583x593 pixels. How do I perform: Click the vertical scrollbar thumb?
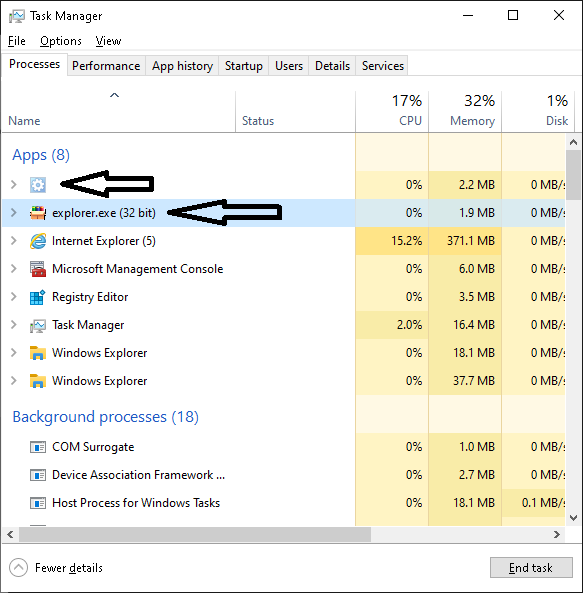click(573, 175)
